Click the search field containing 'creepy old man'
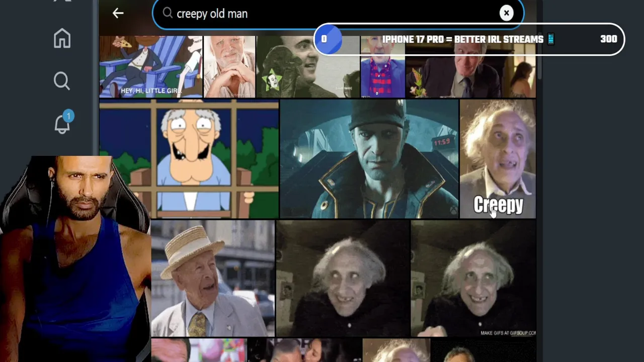 [338, 14]
